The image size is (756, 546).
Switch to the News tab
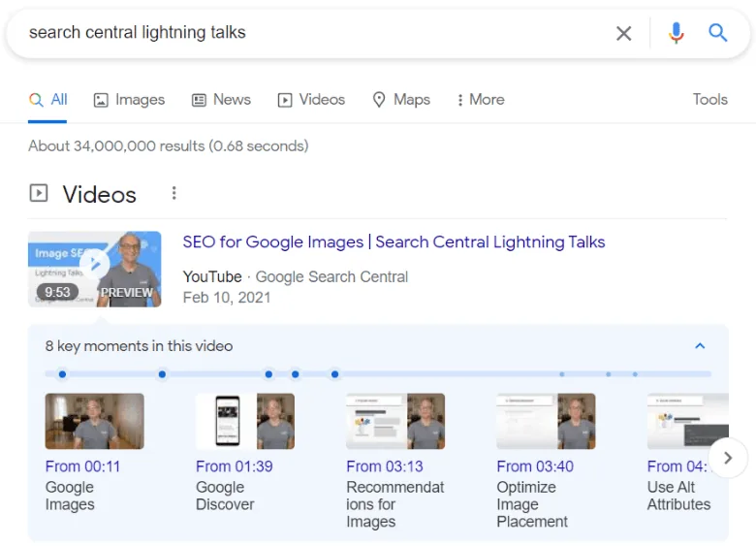point(221,99)
